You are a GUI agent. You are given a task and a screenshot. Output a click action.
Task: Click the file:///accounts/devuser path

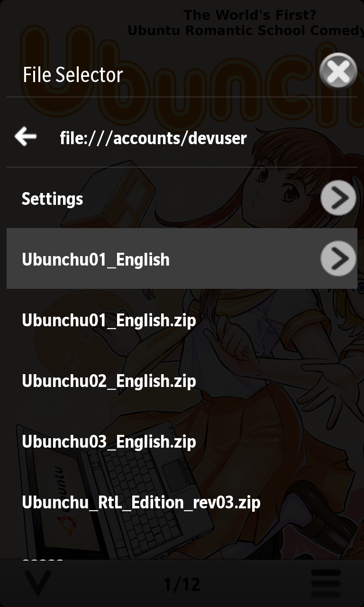(x=153, y=138)
